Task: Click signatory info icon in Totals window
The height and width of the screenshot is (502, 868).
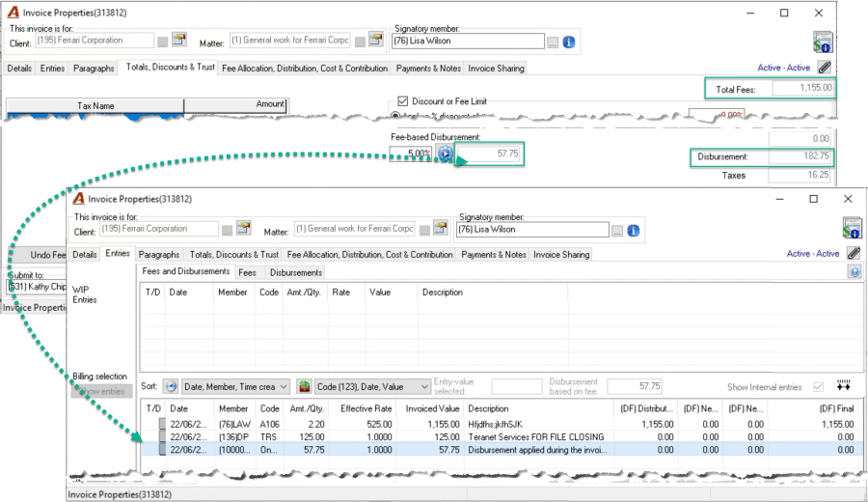Action: click(568, 42)
